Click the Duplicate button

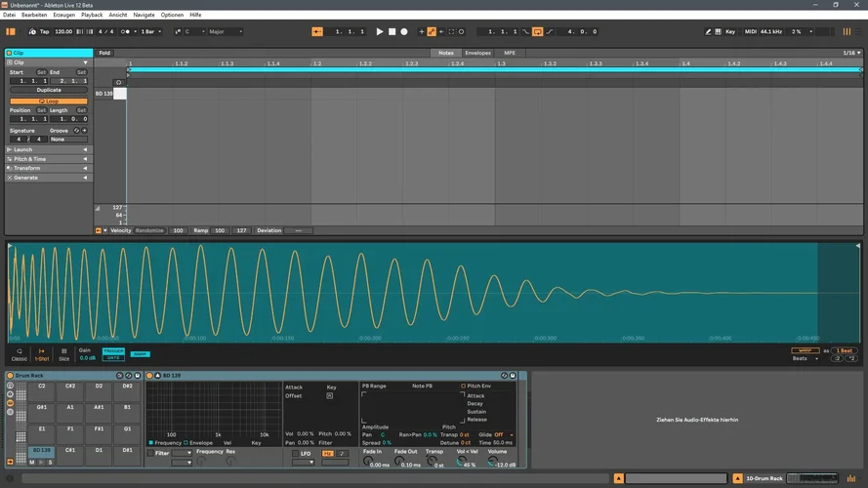point(49,90)
